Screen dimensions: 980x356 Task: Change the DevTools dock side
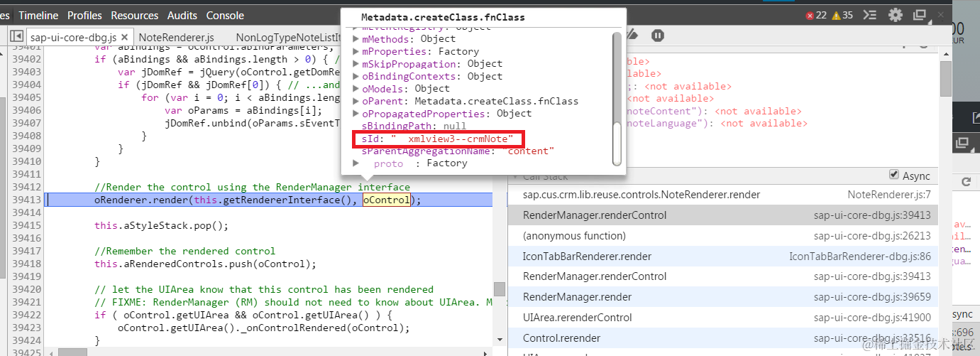[920, 15]
